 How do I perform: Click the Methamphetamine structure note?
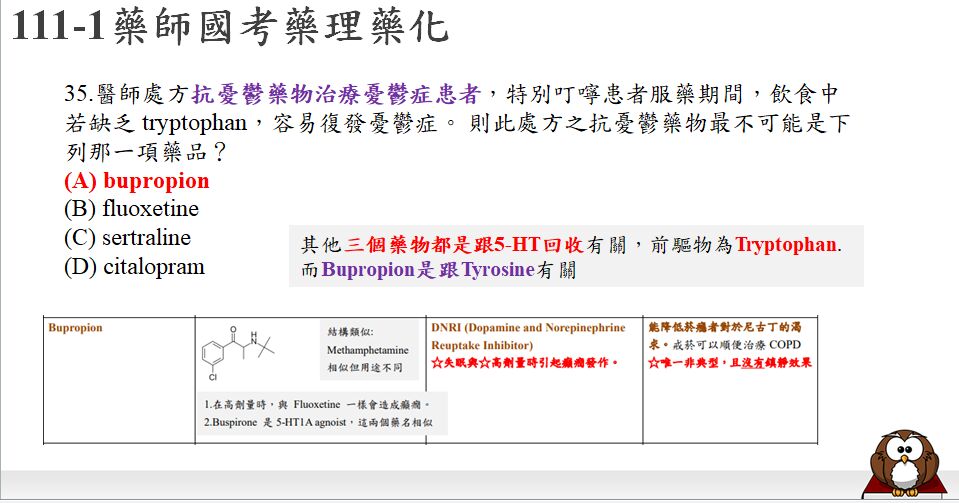click(368, 350)
